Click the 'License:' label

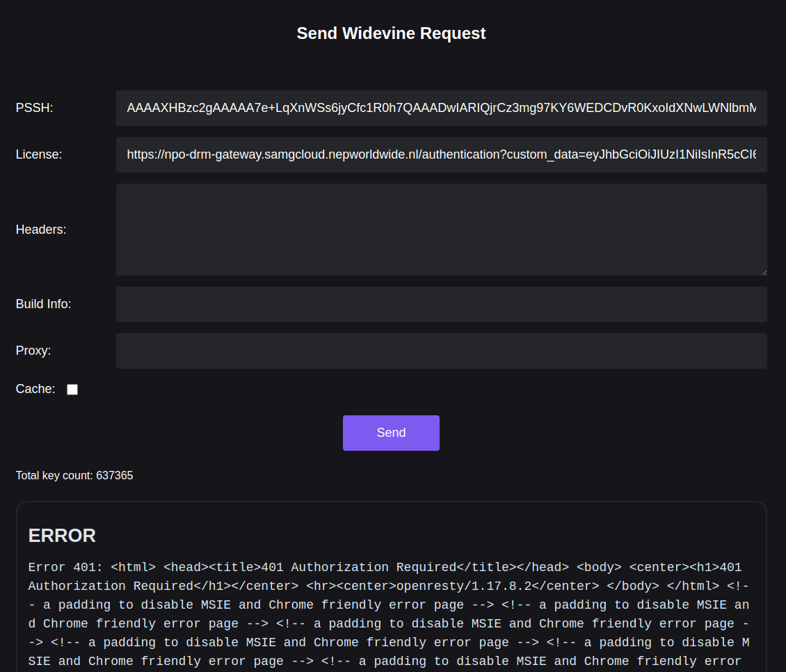click(x=38, y=154)
